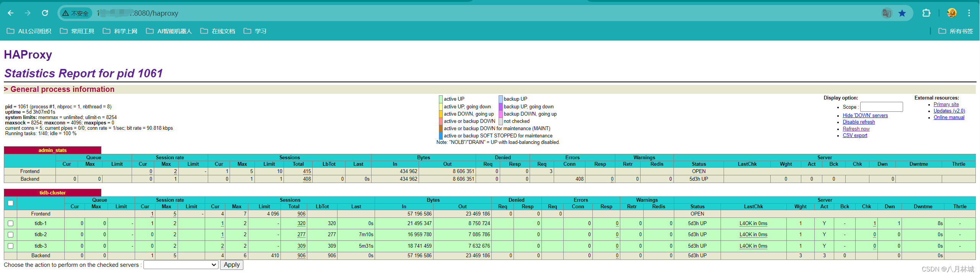Click tidb-1 sessions total 320
Viewport: 980px width, 276px height.
click(x=302, y=223)
